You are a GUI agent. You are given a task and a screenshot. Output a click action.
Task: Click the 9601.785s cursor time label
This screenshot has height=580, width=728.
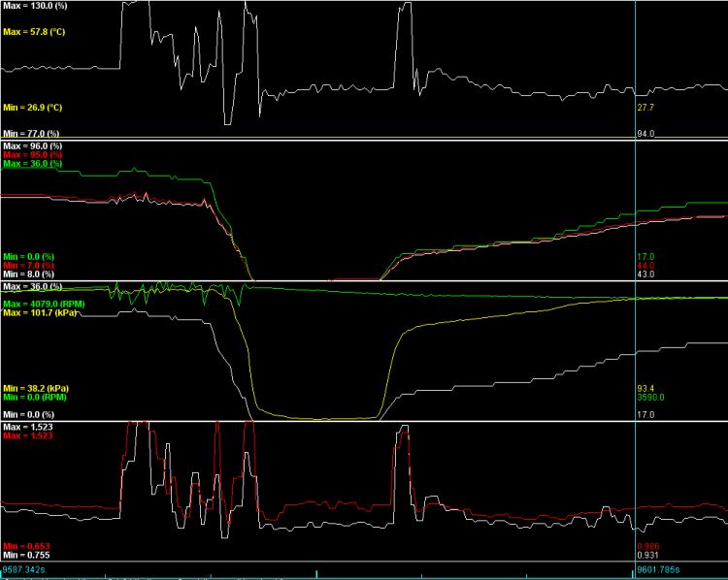pyautogui.click(x=660, y=570)
